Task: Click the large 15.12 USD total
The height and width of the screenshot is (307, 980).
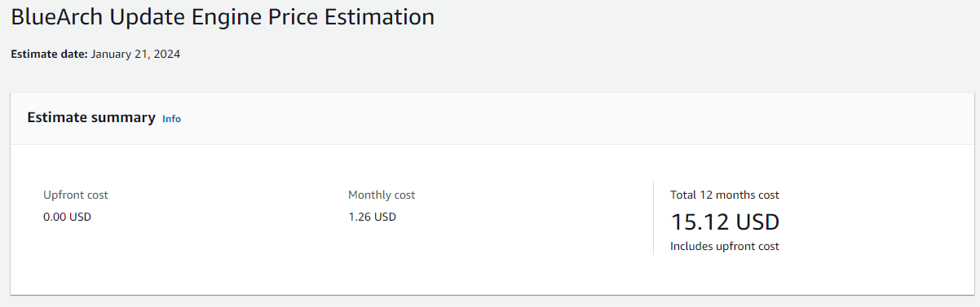Action: point(725,221)
